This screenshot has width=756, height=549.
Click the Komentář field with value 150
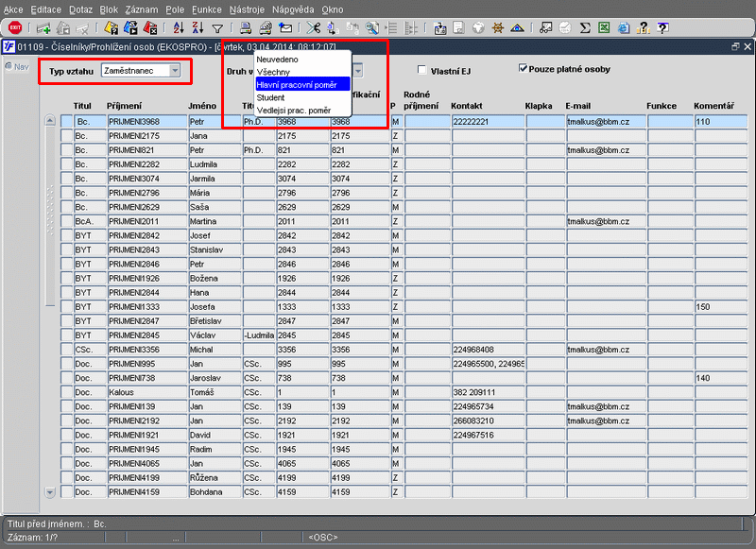(x=721, y=306)
